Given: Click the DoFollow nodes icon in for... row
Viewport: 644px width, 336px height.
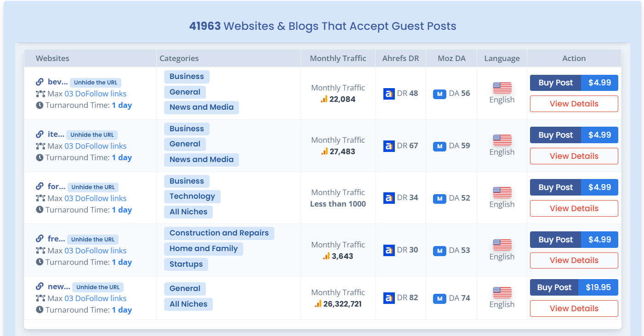Looking at the screenshot, I should tap(40, 198).
